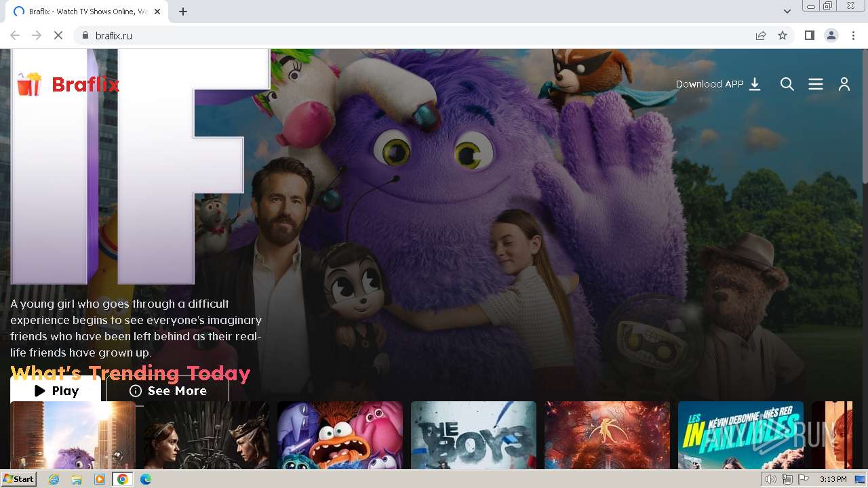Open volume control in system tray

[771, 479]
